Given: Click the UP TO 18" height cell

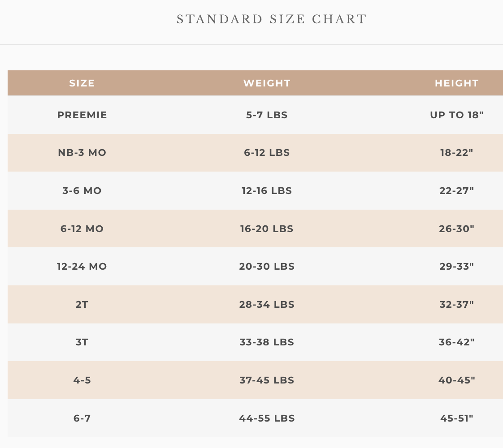Looking at the screenshot, I should pyautogui.click(x=456, y=115).
